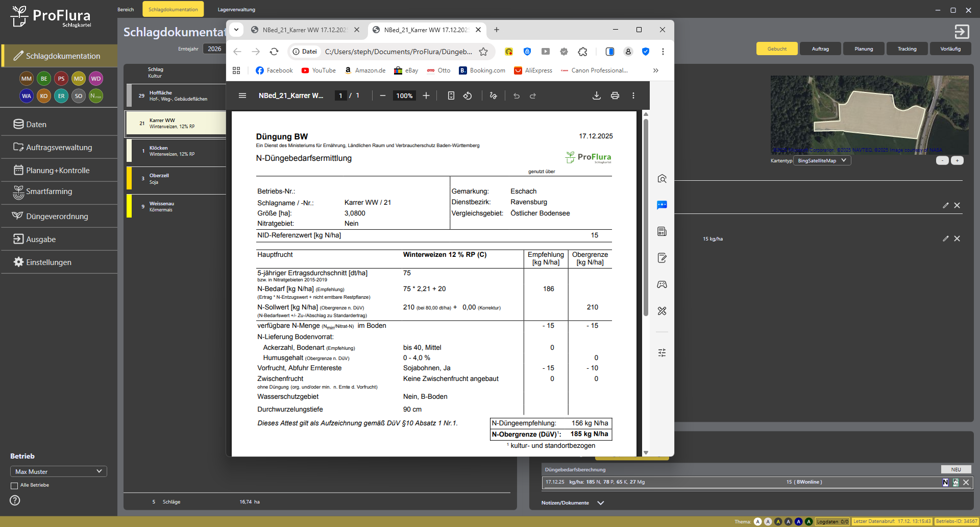Print the PDF from viewer toolbar
The image size is (980, 527).
tap(615, 96)
